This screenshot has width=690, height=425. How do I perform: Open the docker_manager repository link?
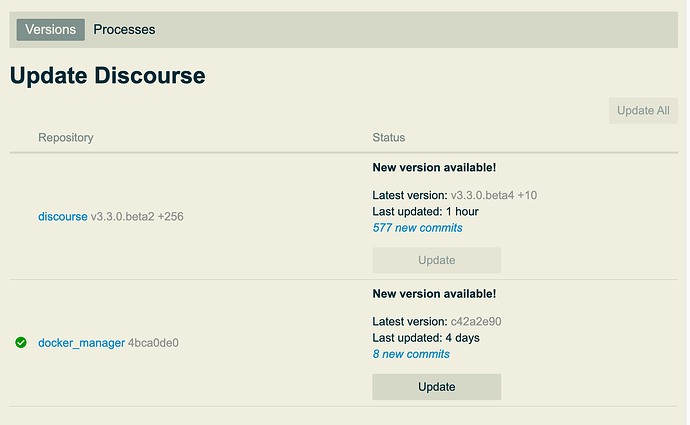tap(81, 343)
